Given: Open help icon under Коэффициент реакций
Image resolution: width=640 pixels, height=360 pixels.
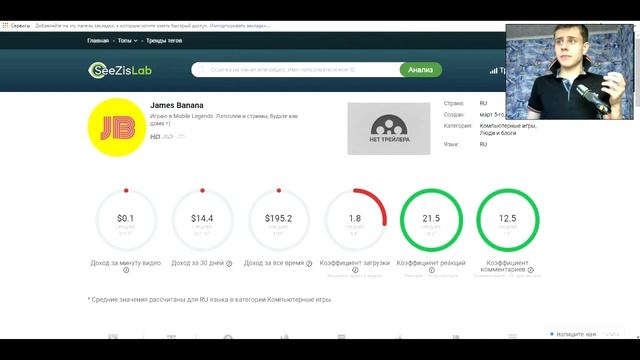Looking at the screenshot, I should [x=431, y=270].
